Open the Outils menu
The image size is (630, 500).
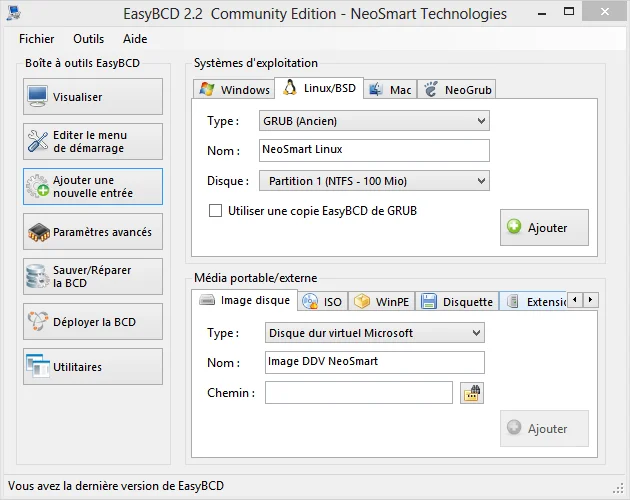point(88,39)
